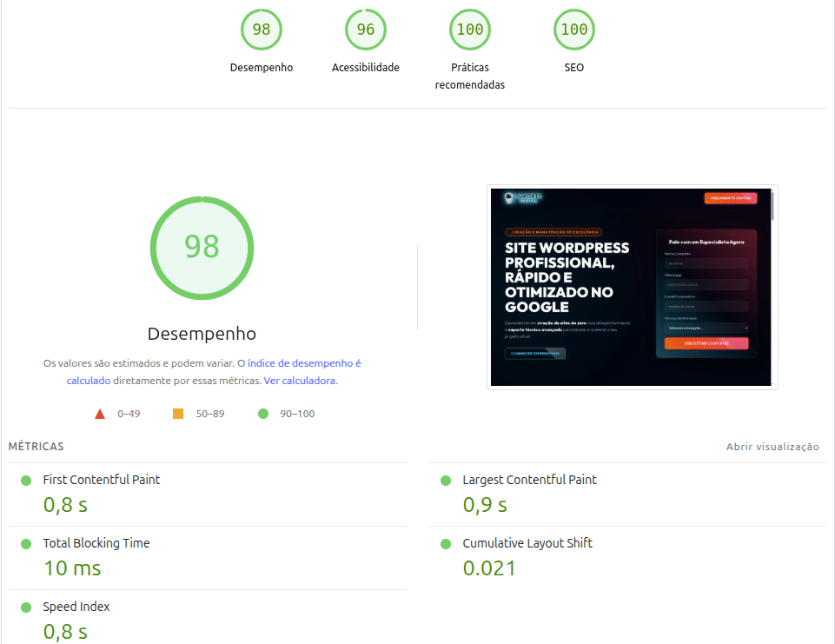Click the green dot beside Largest Contentful Paint
This screenshot has width=835, height=644.
(x=447, y=479)
